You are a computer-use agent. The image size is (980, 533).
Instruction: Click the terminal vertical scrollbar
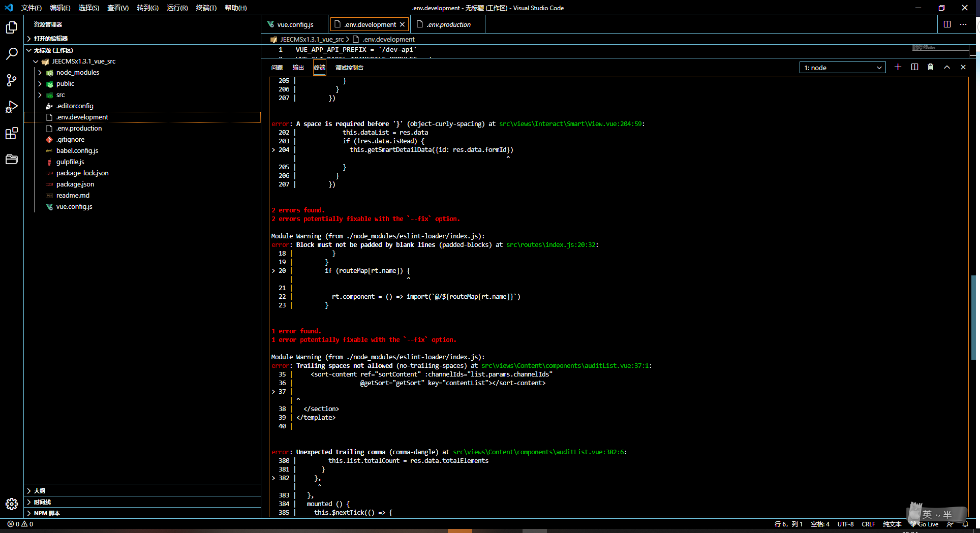tap(973, 318)
